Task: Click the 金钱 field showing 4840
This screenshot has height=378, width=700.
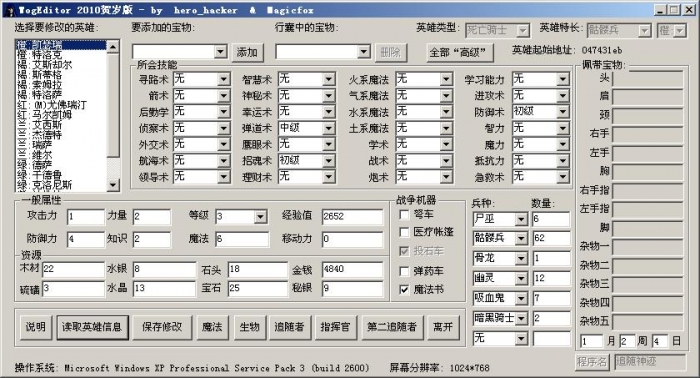Action: (352, 269)
